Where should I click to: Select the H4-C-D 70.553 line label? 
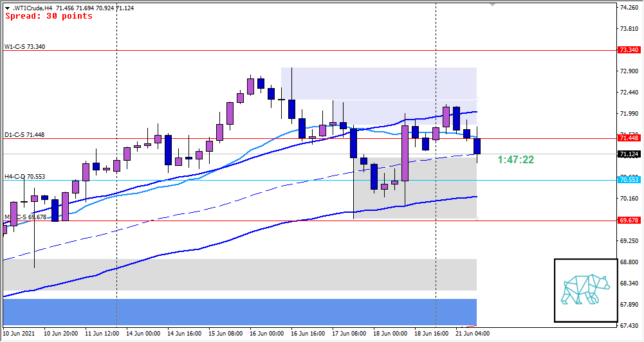(24, 176)
